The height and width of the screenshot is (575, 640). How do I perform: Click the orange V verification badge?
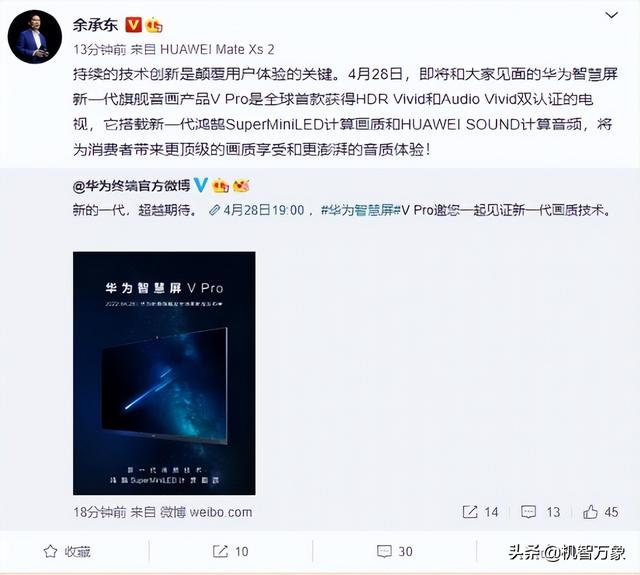click(x=133, y=25)
